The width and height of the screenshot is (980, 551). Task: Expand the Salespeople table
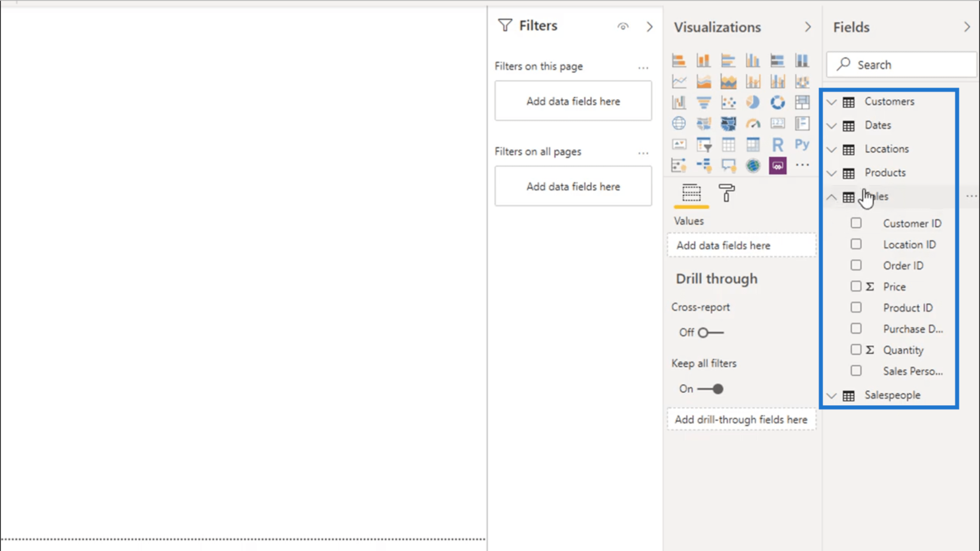832,395
